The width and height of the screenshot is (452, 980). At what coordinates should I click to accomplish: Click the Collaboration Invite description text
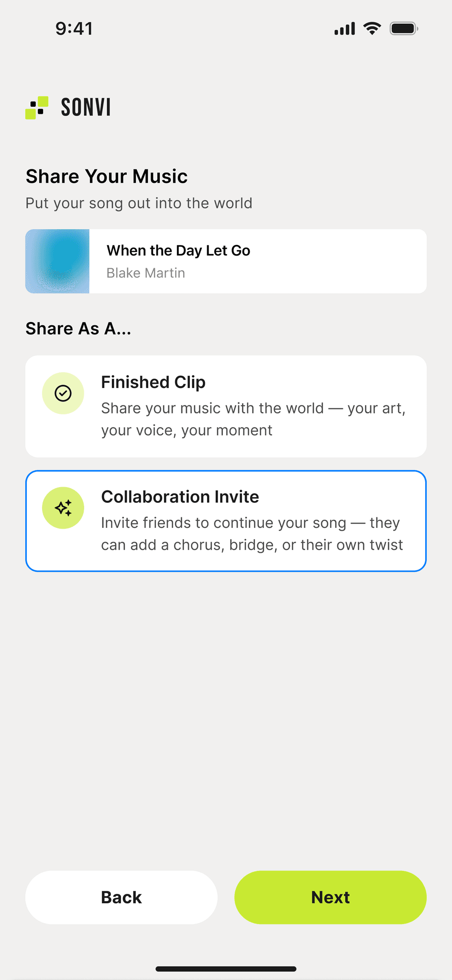252,534
